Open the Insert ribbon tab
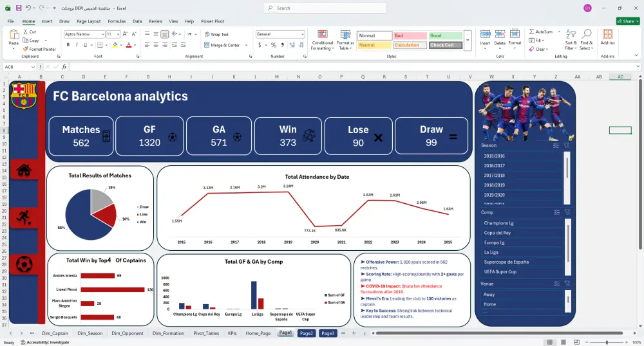Image resolution: width=644 pixels, height=346 pixels. point(47,21)
